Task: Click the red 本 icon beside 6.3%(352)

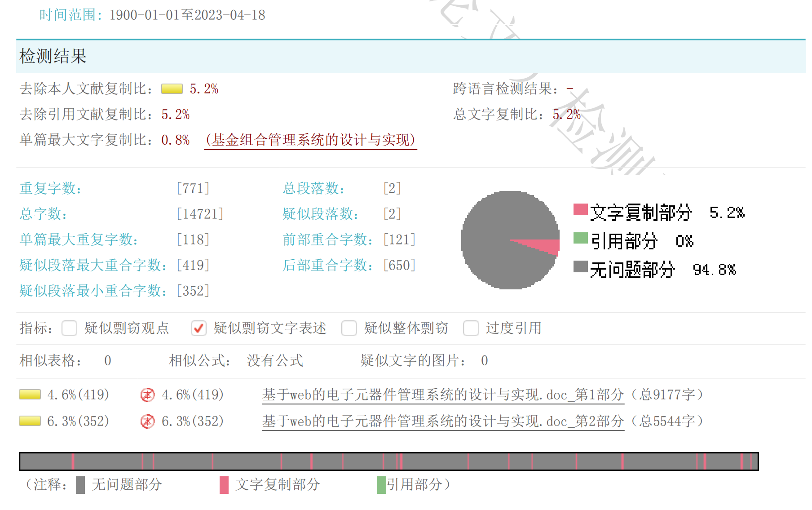Action: (x=147, y=422)
